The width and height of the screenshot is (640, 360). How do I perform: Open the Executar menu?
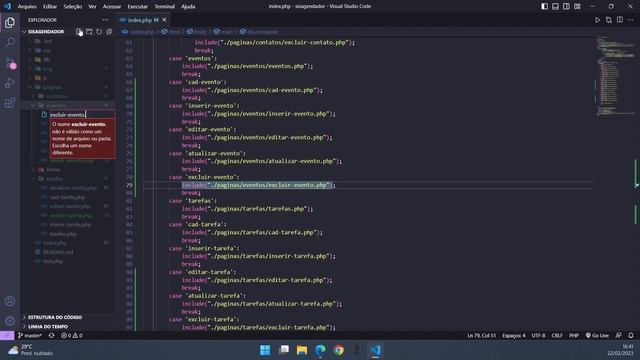pos(138,6)
